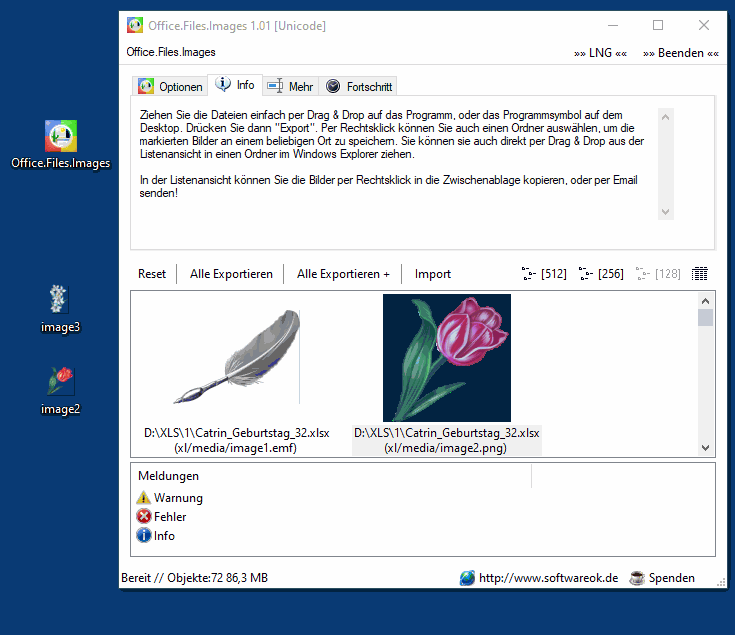Click the Fortschritt tab globe icon
The width and height of the screenshot is (735, 635).
pyautogui.click(x=333, y=86)
